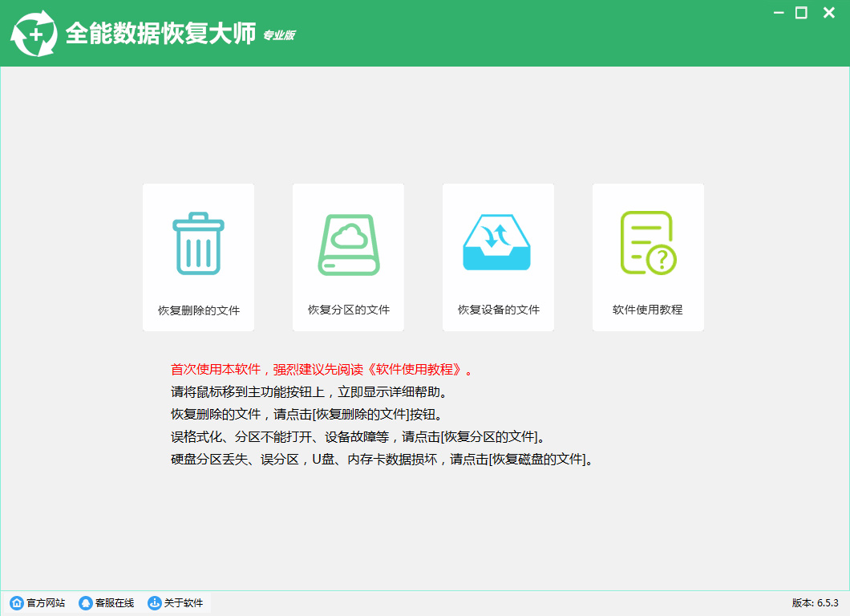Open the 软件使用教程 card
The height and width of the screenshot is (616, 850).
tap(648, 257)
